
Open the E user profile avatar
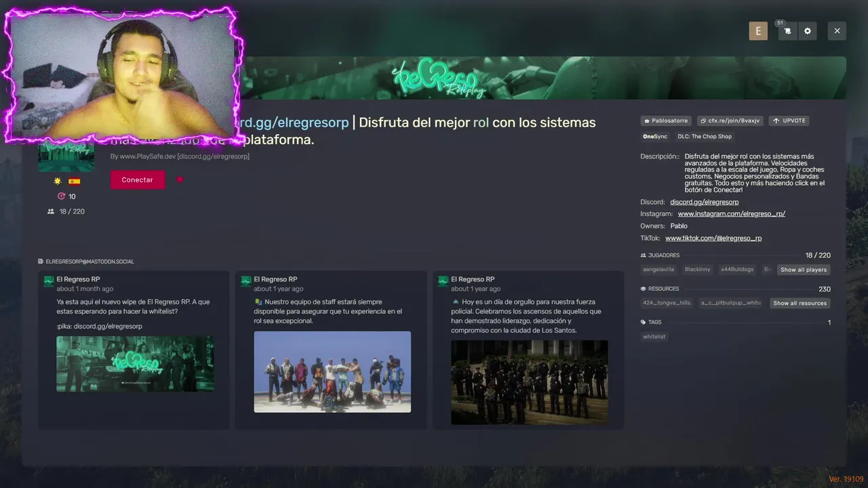(x=758, y=30)
